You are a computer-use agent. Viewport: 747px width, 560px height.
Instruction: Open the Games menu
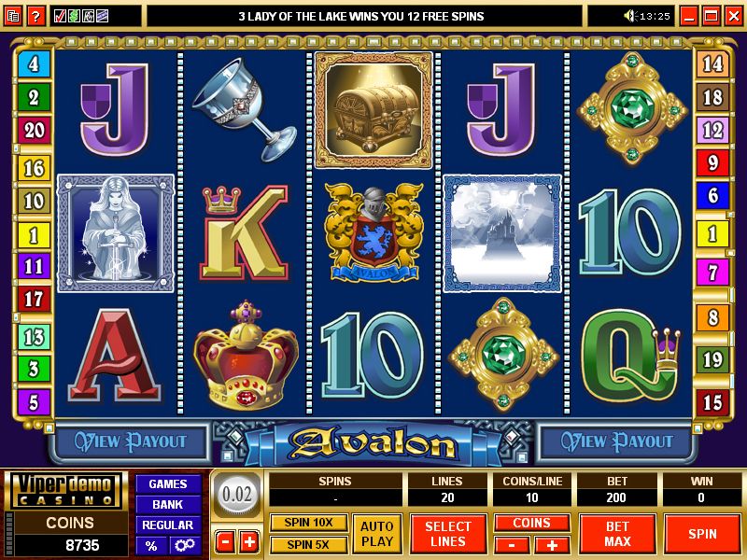pos(168,484)
